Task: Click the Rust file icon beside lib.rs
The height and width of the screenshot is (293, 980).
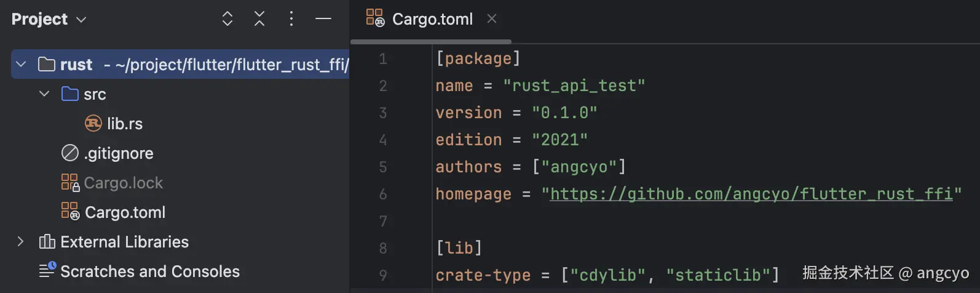Action: (x=93, y=124)
